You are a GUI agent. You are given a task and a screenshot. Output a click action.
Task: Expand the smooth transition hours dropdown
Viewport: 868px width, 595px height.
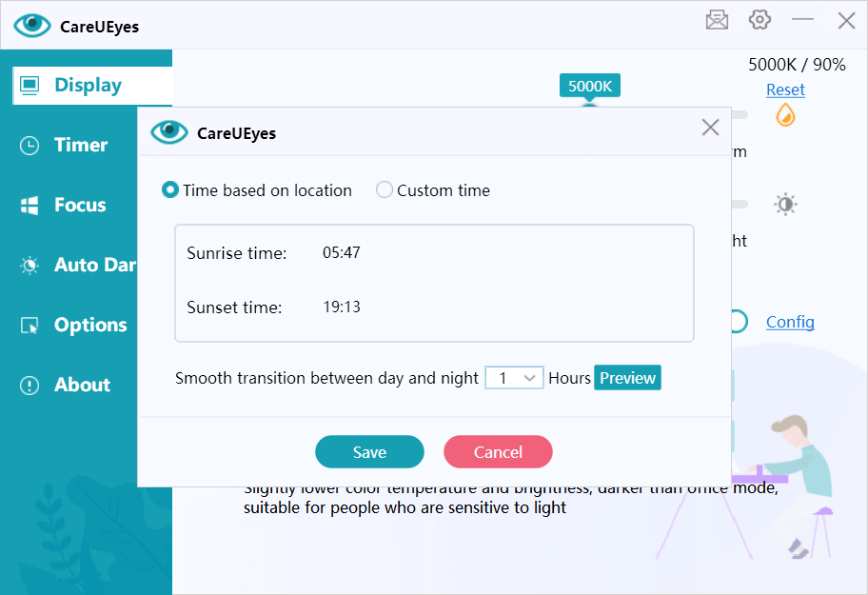[x=514, y=378]
